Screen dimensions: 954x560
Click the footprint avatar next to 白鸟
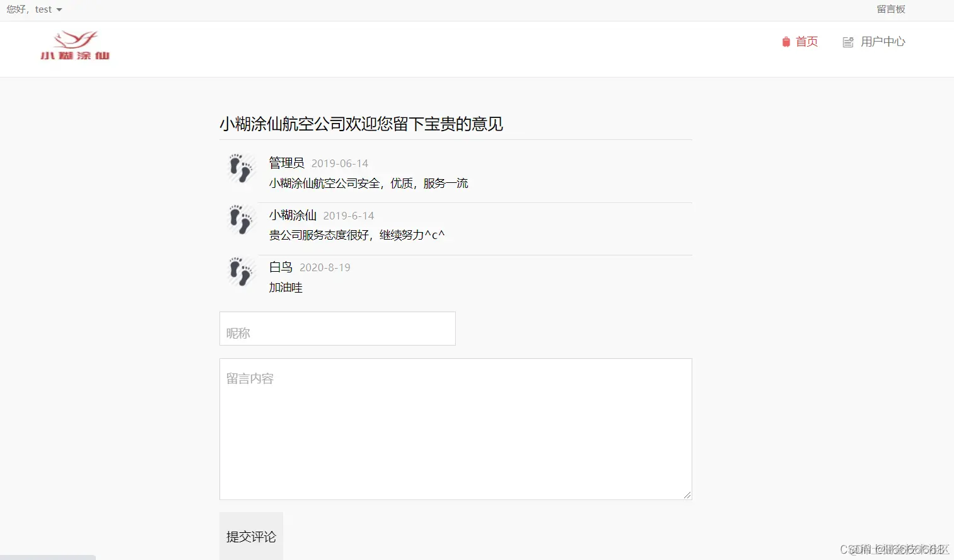tap(240, 272)
